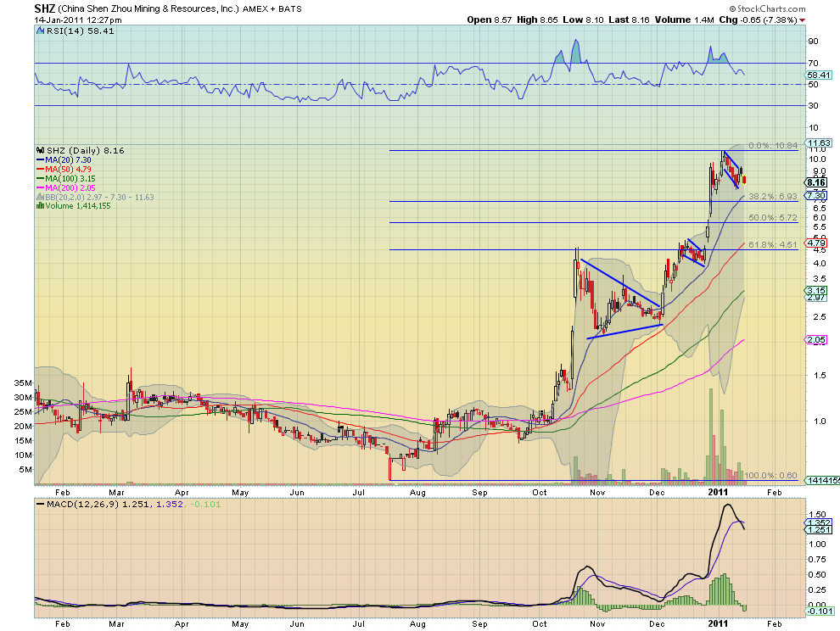Click the 58.41 RSI value tag on right axis

point(819,75)
